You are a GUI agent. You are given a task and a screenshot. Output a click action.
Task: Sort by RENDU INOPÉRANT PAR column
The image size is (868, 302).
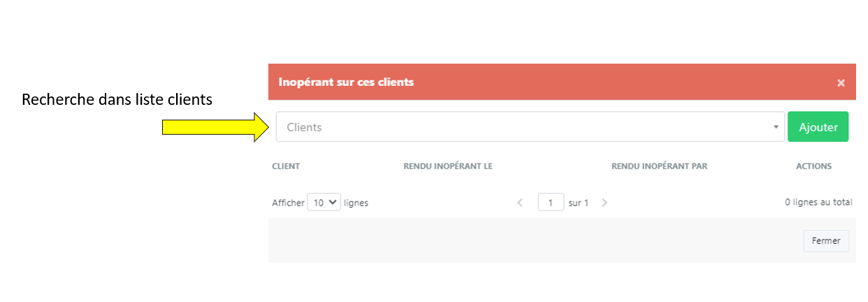[659, 166]
